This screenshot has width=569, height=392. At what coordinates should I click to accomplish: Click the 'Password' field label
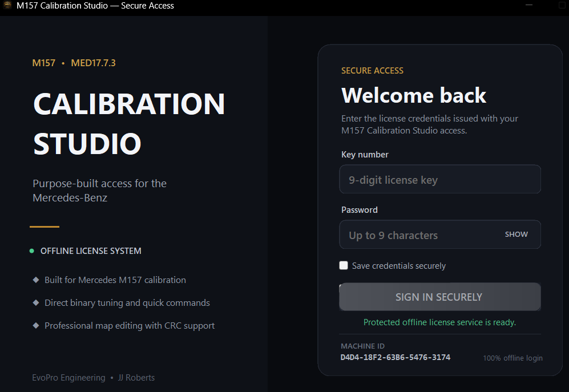coord(359,210)
